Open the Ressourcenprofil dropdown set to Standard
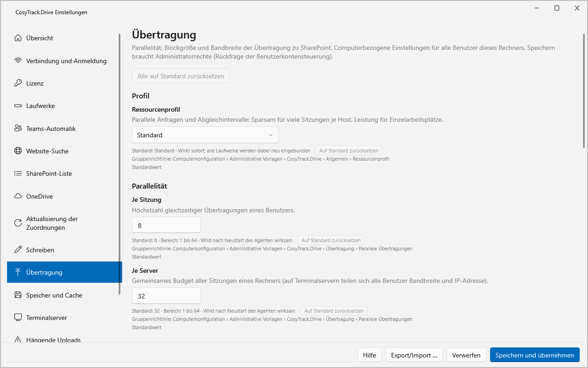 click(x=205, y=135)
